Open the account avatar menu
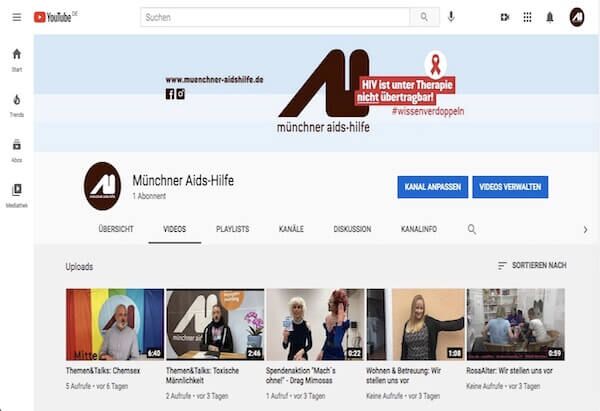 tap(577, 17)
